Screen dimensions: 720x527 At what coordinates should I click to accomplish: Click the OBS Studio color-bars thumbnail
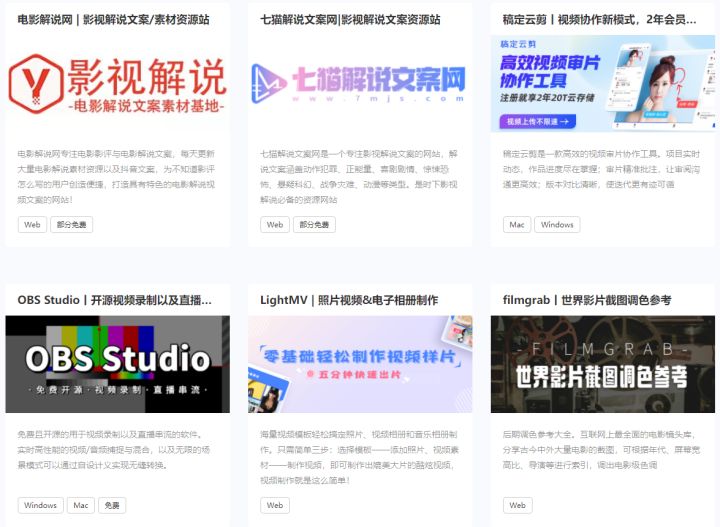[x=118, y=364]
